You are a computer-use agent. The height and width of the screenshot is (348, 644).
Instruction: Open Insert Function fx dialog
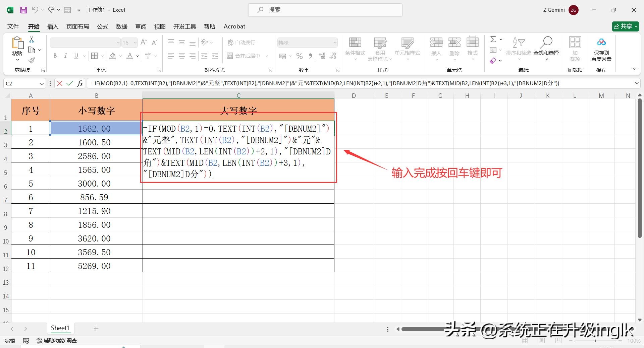tap(80, 83)
